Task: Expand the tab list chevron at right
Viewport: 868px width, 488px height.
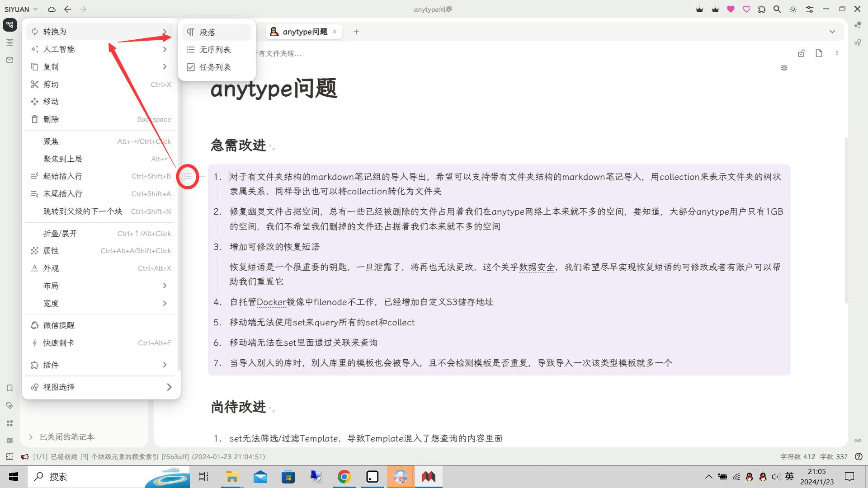Action: 832,32
